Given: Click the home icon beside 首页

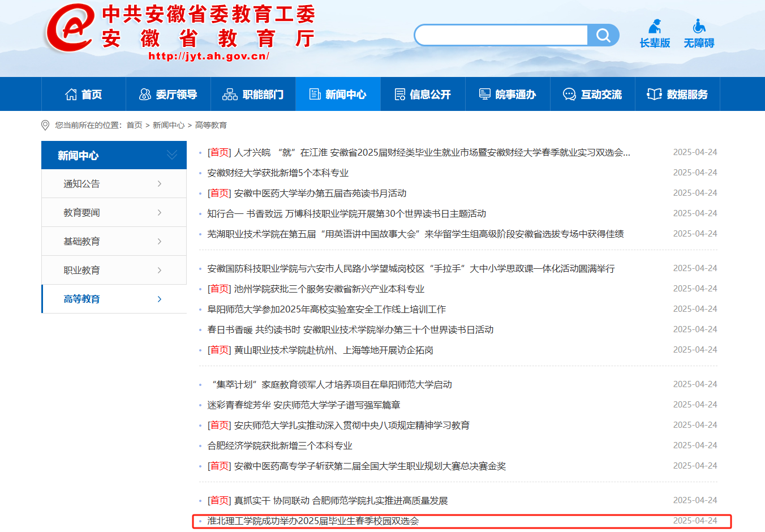Looking at the screenshot, I should (71, 95).
